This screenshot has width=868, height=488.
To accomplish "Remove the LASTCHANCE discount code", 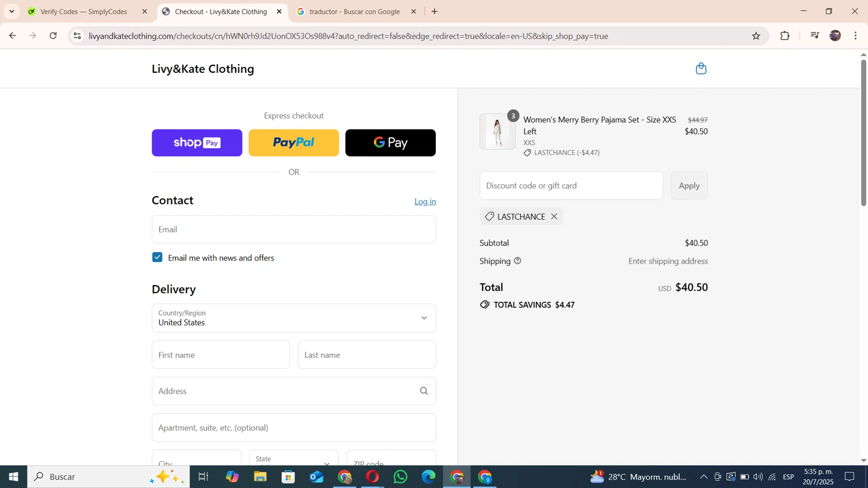I will [x=554, y=216].
